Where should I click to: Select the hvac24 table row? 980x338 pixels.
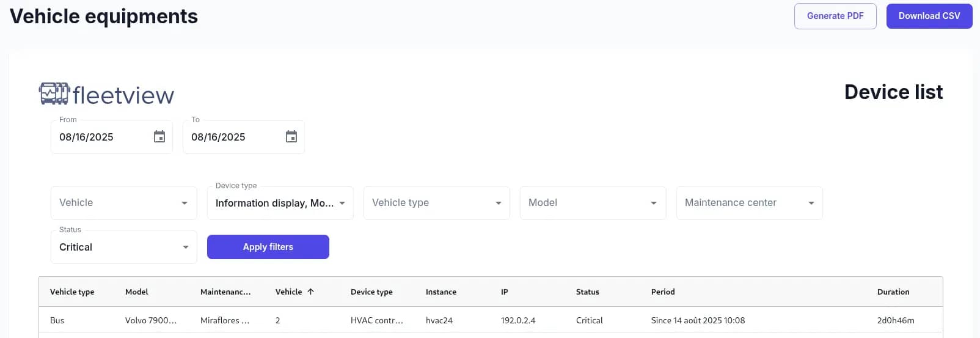click(491, 320)
